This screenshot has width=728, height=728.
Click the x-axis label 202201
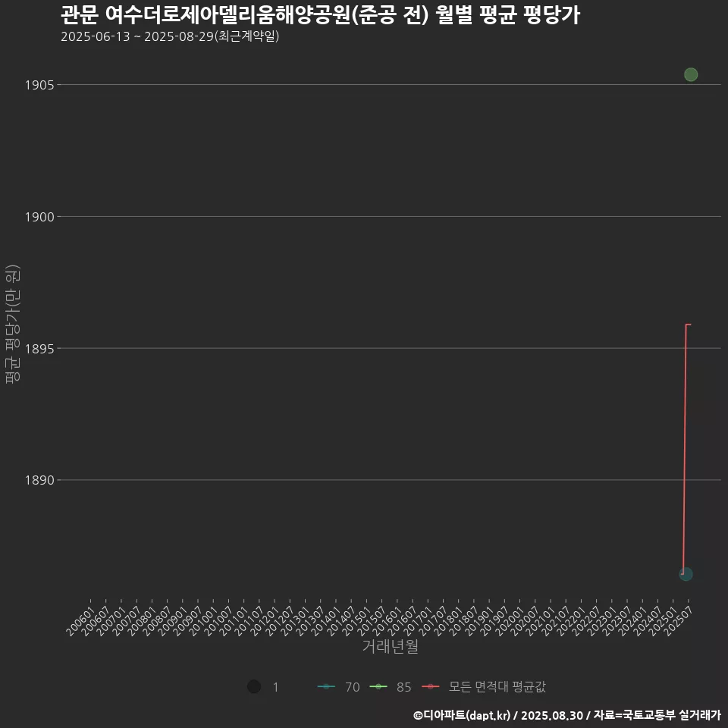(571, 621)
